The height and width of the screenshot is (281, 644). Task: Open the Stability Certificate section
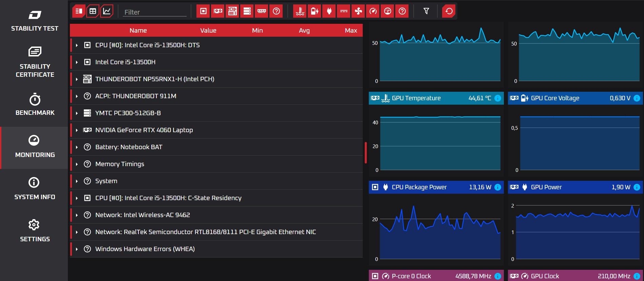click(x=35, y=62)
